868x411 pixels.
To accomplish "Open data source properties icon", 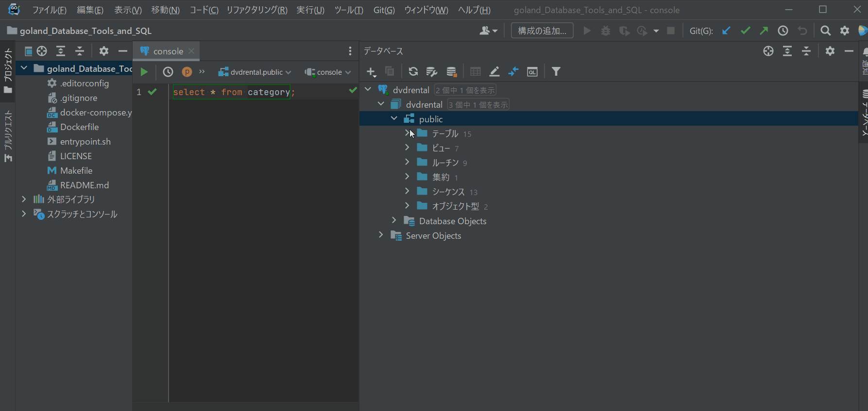I will [x=432, y=72].
